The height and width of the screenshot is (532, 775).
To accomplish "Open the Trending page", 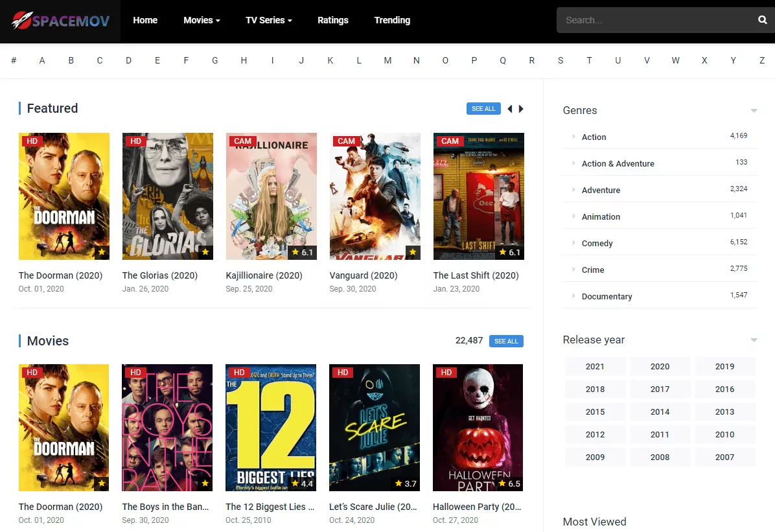I will pyautogui.click(x=392, y=20).
